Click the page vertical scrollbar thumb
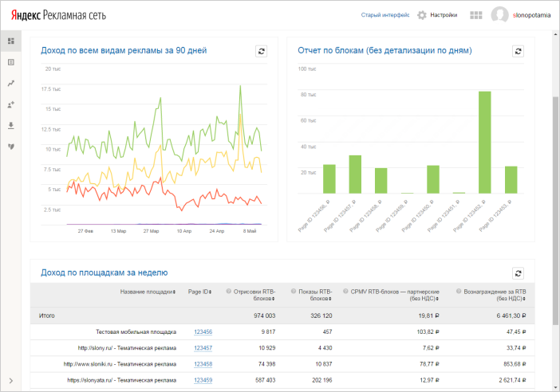Screen dimensions: 560x392 [555, 210]
